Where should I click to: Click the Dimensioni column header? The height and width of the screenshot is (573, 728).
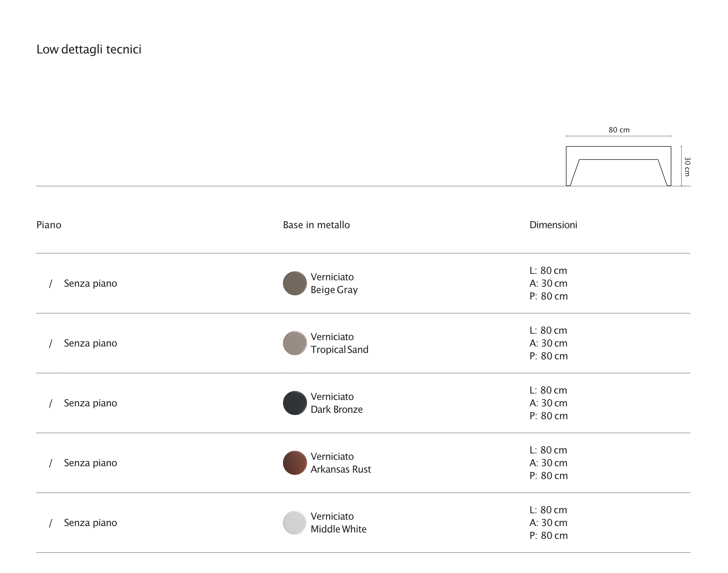point(553,225)
